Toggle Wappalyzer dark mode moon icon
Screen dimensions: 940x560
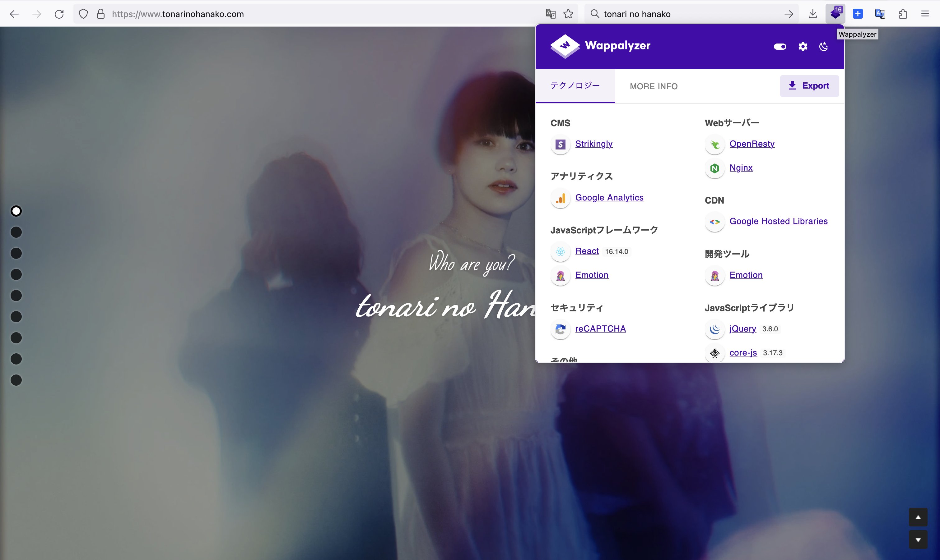[824, 46]
